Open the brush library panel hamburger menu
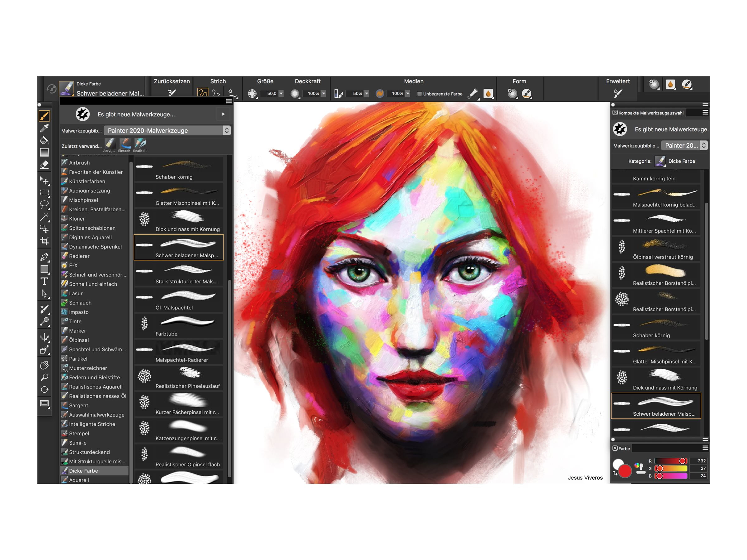The width and height of the screenshot is (747, 560). click(229, 101)
